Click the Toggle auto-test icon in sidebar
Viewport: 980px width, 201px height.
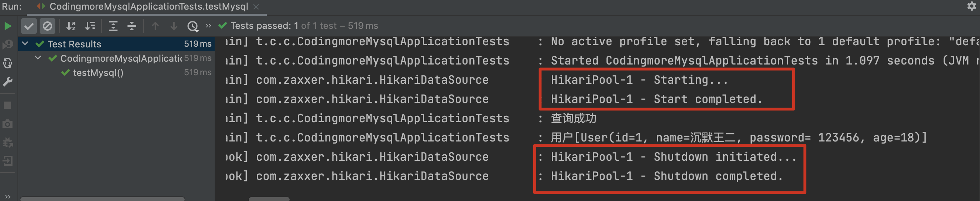pyautogui.click(x=7, y=63)
